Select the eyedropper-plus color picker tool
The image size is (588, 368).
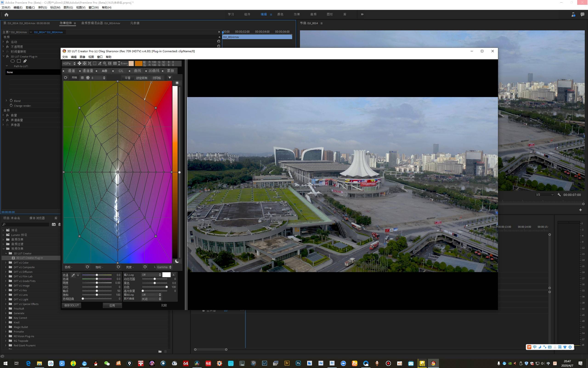100,63
